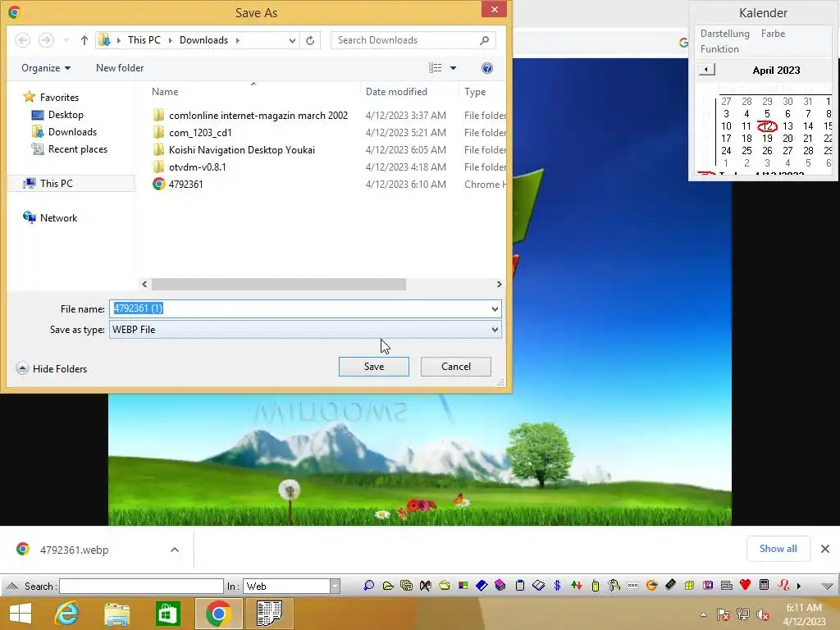This screenshot has height=630, width=840.
Task: Open Internet Explorer from the taskbar
Action: tap(67, 613)
